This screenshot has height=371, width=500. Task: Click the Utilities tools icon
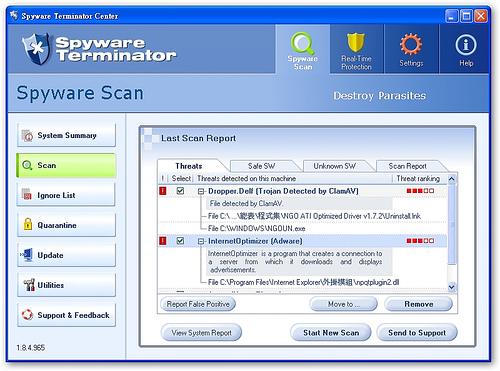point(29,285)
